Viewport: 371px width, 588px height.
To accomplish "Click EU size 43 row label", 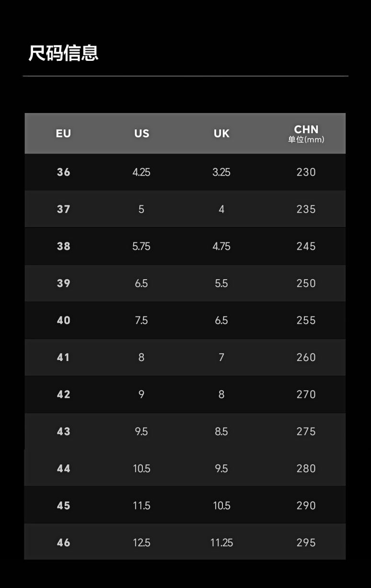I will [x=63, y=431].
